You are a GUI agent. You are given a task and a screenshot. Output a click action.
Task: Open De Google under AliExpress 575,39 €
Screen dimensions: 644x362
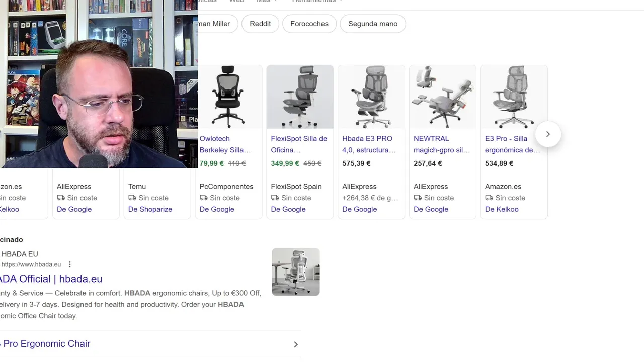point(360,209)
